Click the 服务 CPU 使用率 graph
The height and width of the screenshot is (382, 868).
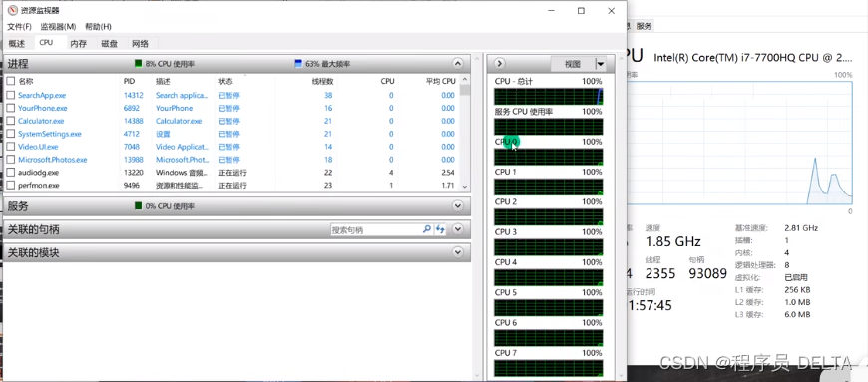click(548, 127)
